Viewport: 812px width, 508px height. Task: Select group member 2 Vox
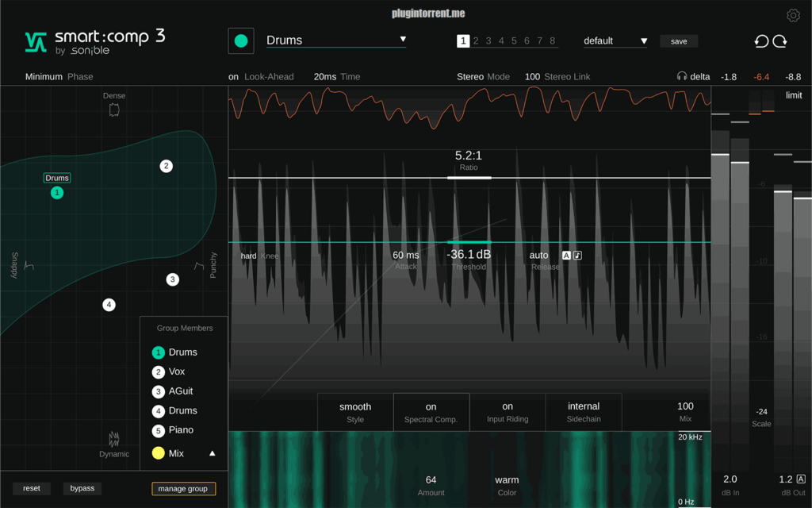click(169, 371)
